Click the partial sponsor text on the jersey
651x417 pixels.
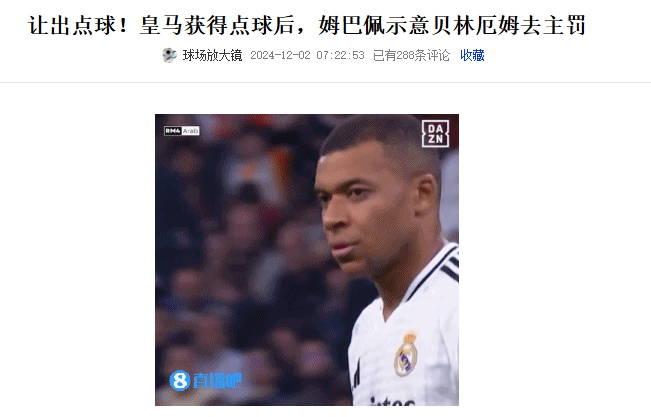pyautogui.click(x=392, y=401)
